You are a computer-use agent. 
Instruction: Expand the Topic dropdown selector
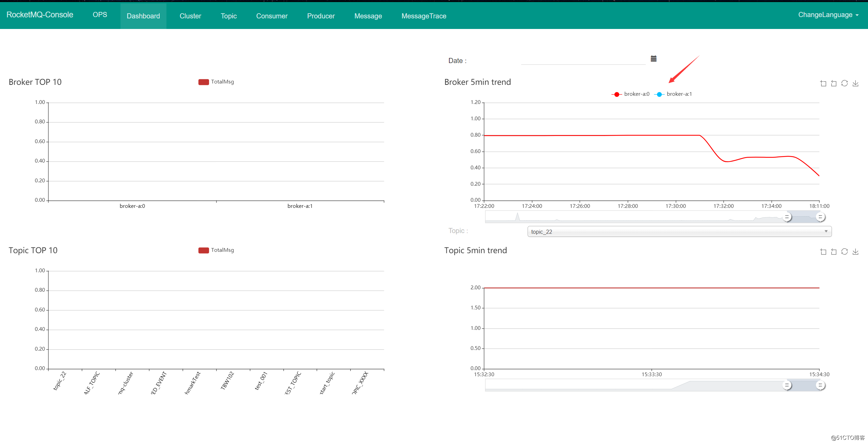point(827,230)
